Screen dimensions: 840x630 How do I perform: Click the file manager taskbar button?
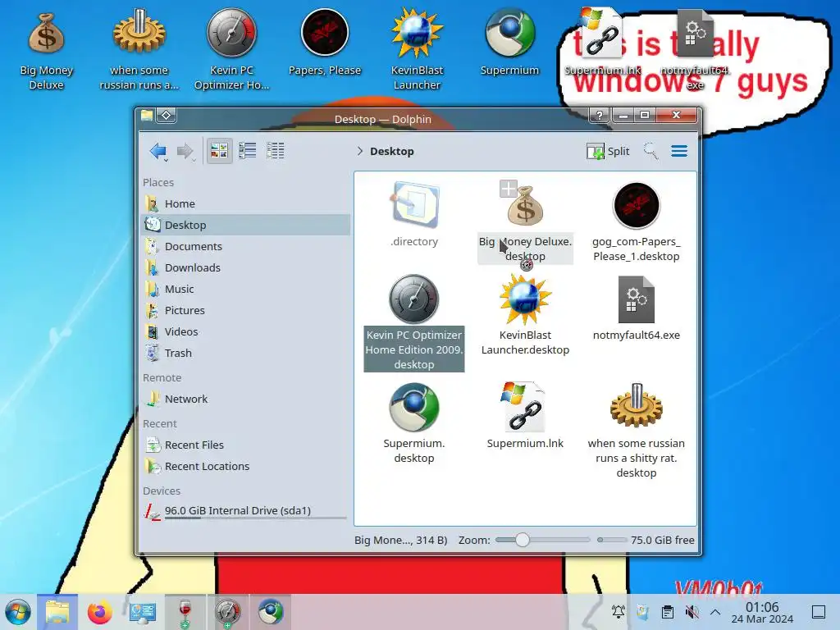(57, 612)
